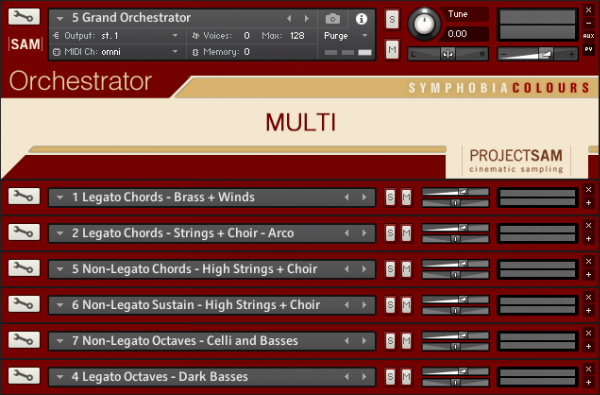The width and height of the screenshot is (600, 395).
Task: Minimize the Grand Orchestrator header view
Action: tap(589, 23)
